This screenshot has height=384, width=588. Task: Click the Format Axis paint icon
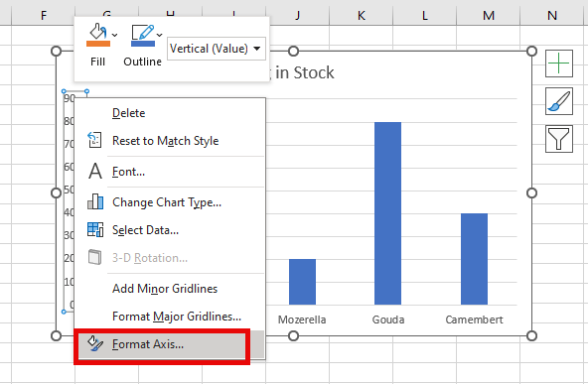click(95, 343)
